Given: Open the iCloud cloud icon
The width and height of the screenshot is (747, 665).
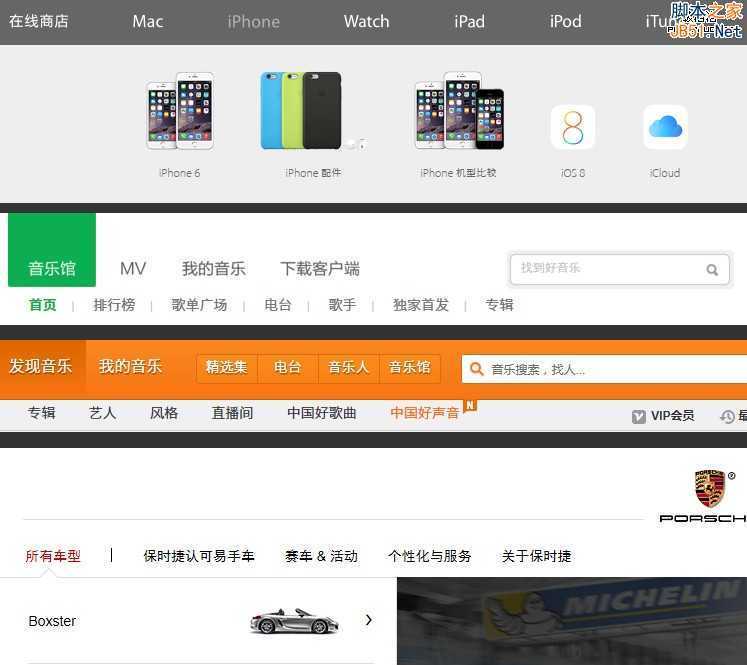Looking at the screenshot, I should (665, 127).
